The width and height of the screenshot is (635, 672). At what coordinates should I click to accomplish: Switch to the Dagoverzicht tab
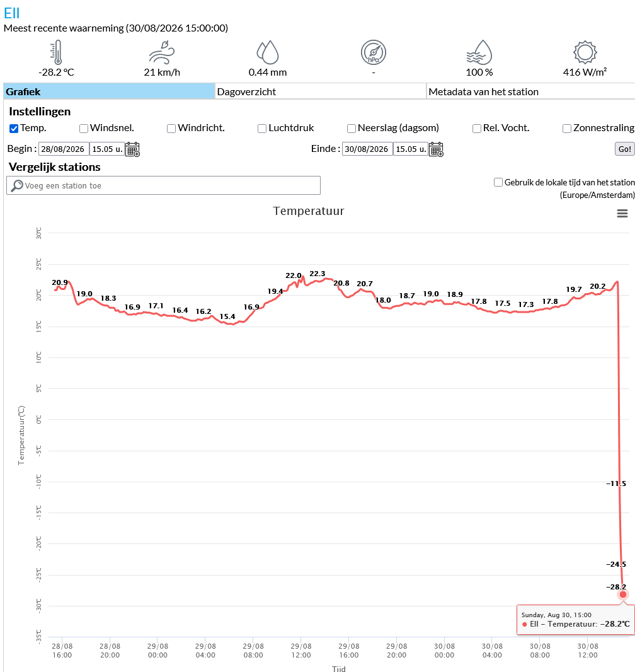pos(320,91)
